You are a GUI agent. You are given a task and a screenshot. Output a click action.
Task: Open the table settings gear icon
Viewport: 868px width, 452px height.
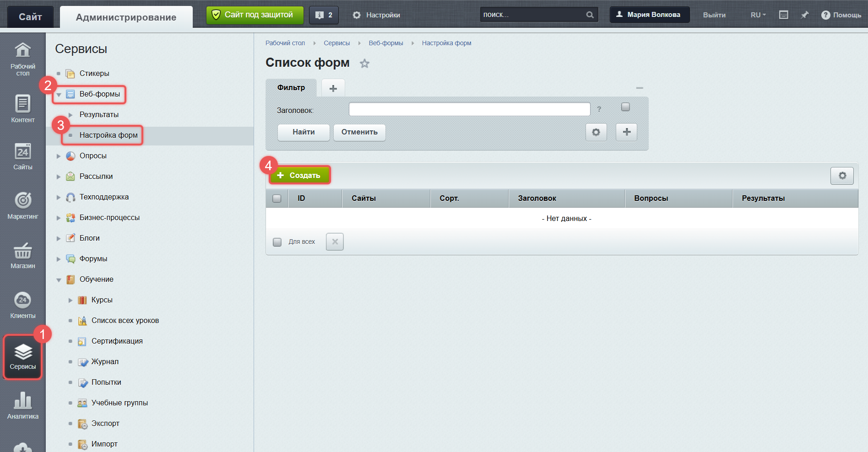click(x=842, y=176)
